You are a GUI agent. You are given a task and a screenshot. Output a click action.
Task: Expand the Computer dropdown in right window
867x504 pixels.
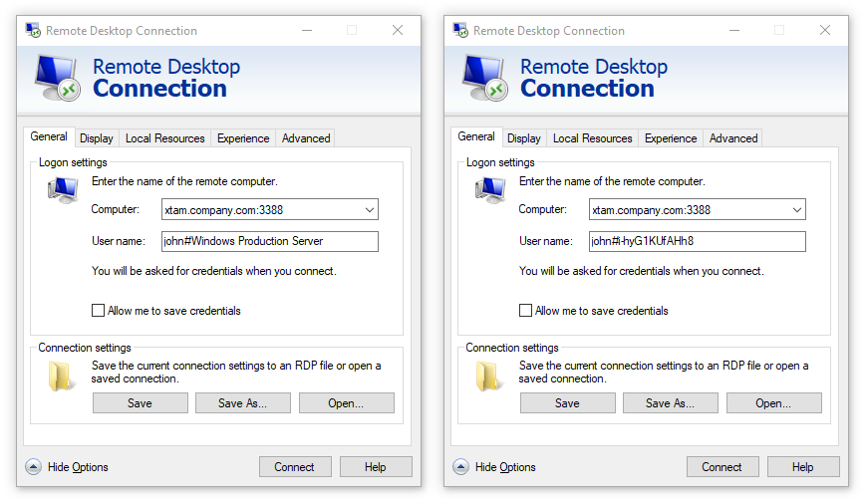point(796,210)
